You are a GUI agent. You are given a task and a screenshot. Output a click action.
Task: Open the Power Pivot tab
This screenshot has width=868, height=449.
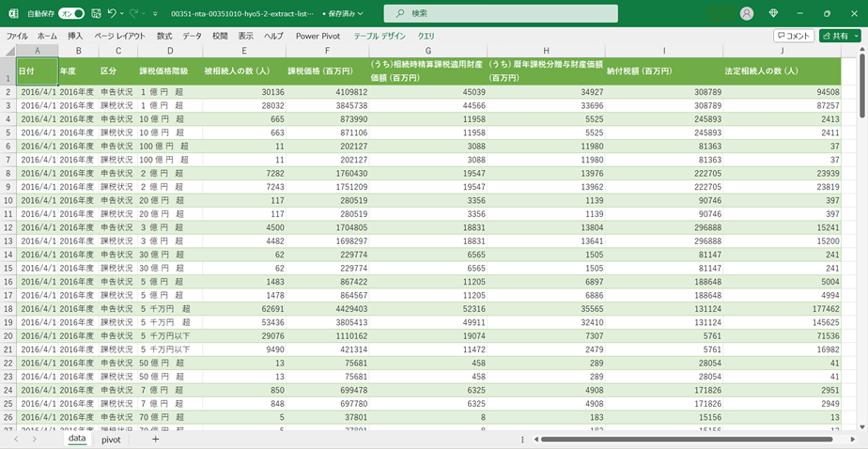pyautogui.click(x=318, y=36)
